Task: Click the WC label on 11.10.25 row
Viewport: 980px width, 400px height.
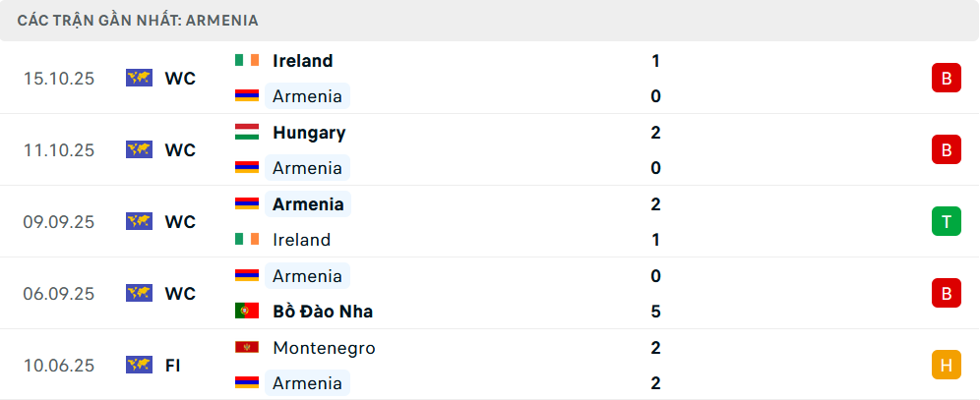Action: 180,150
